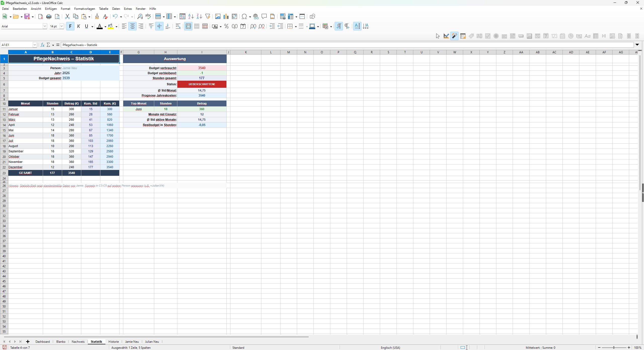Click the Format as Date icon
This screenshot has height=350, width=644.
click(x=243, y=26)
